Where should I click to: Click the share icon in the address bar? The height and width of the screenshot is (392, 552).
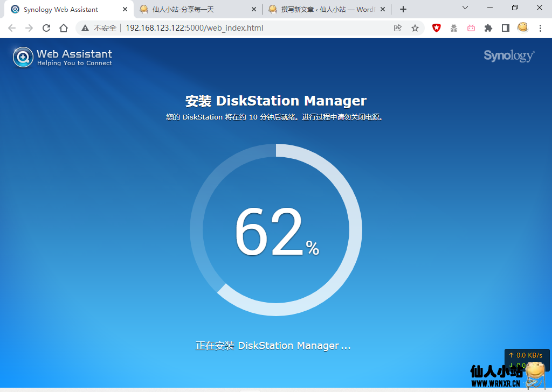(x=398, y=27)
